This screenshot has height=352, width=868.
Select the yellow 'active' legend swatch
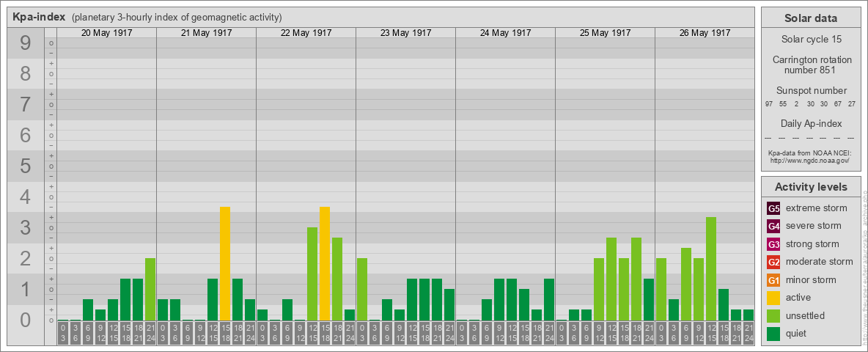click(x=773, y=298)
